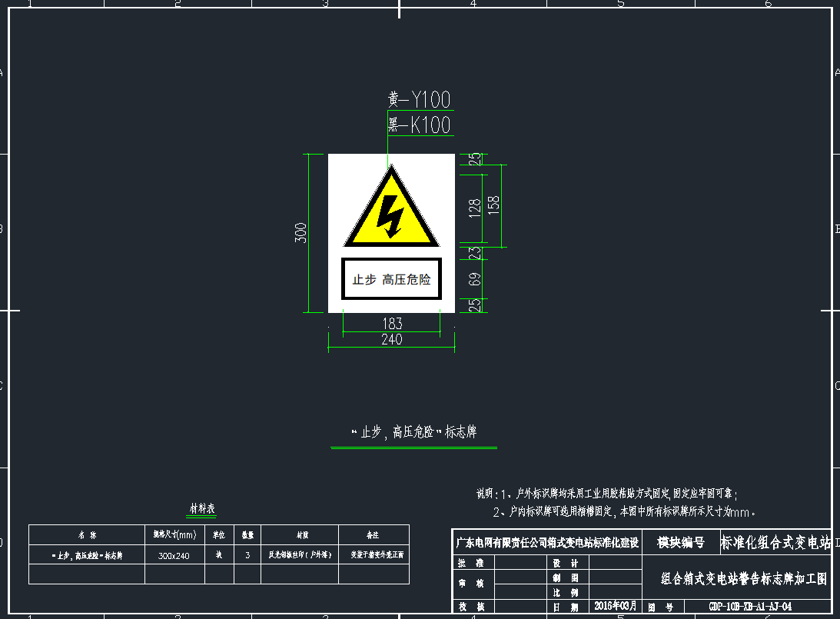Click the drawing number GDP-10B-XB-A1-AJ-04
Viewport: 840px width, 619px height.
(749, 606)
